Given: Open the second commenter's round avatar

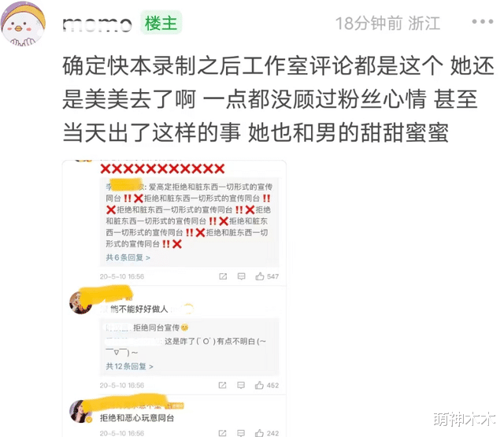Looking at the screenshot, I should tap(80, 302).
